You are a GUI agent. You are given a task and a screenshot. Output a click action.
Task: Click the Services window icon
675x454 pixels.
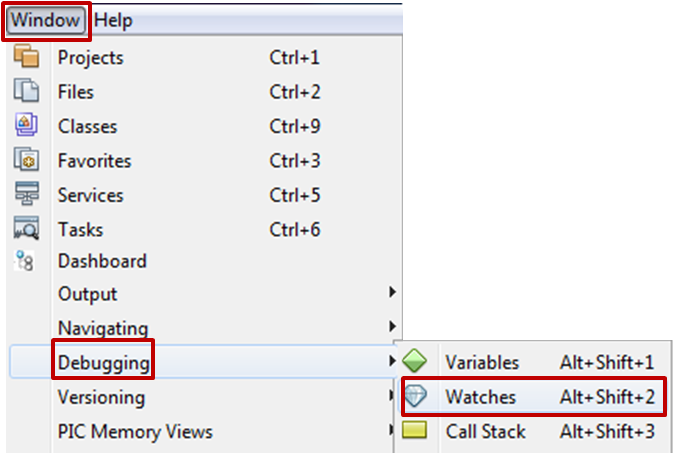click(x=25, y=194)
